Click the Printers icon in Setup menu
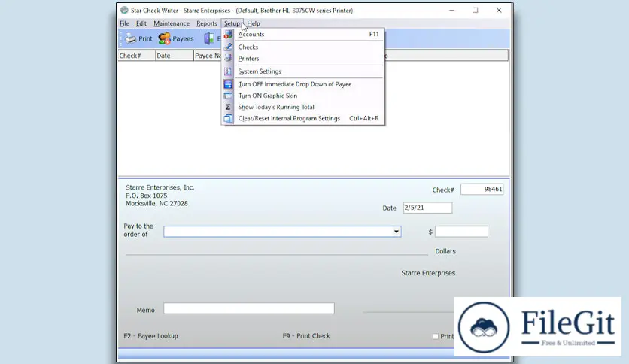Image resolution: width=629 pixels, height=364 pixels. tap(228, 58)
